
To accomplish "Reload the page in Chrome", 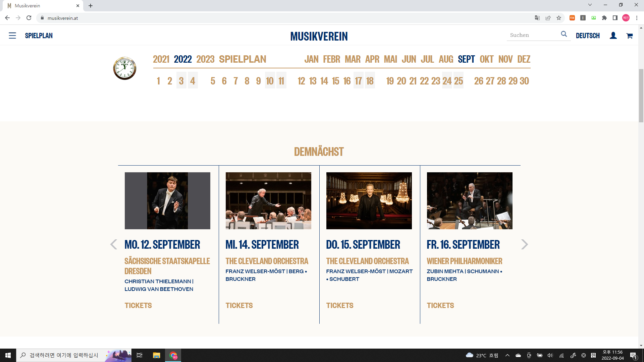I will [29, 18].
